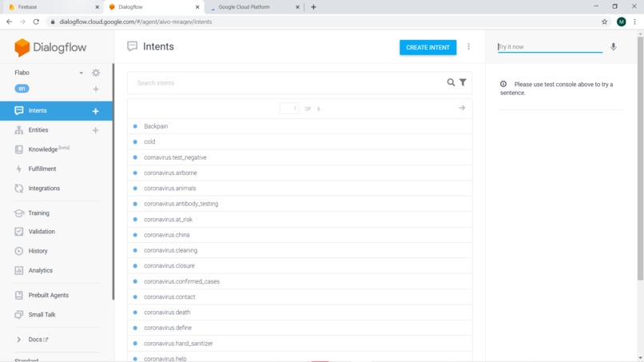Image resolution: width=644 pixels, height=362 pixels.
Task: Open coronavirus.animals intent
Action: (300, 188)
